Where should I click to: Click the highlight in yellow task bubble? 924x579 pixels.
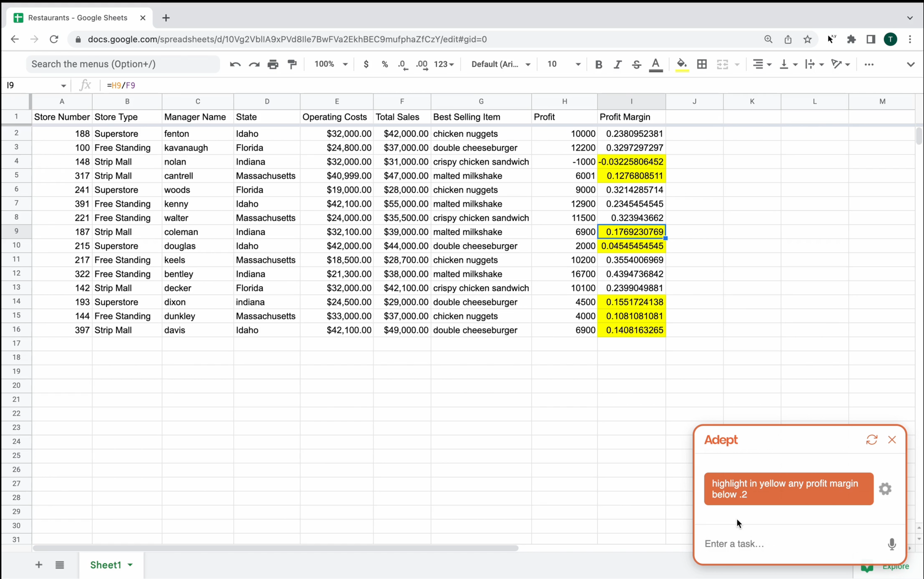click(788, 489)
